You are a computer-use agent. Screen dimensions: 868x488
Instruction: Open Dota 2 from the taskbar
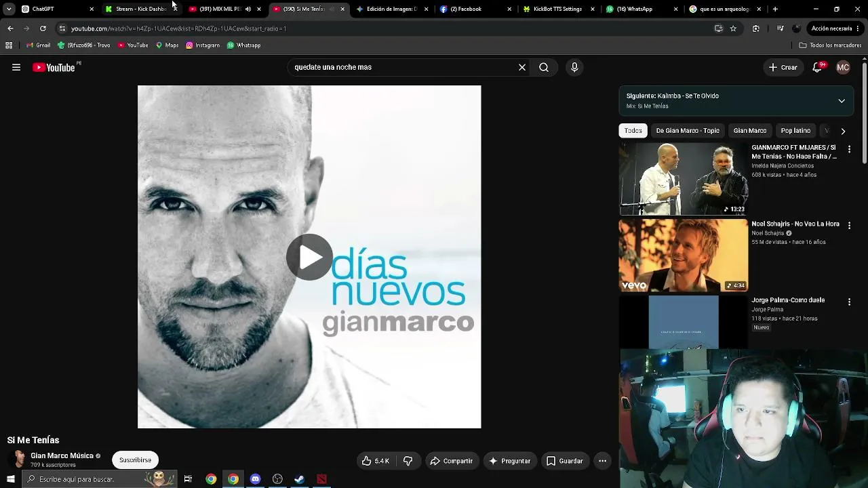(x=321, y=479)
